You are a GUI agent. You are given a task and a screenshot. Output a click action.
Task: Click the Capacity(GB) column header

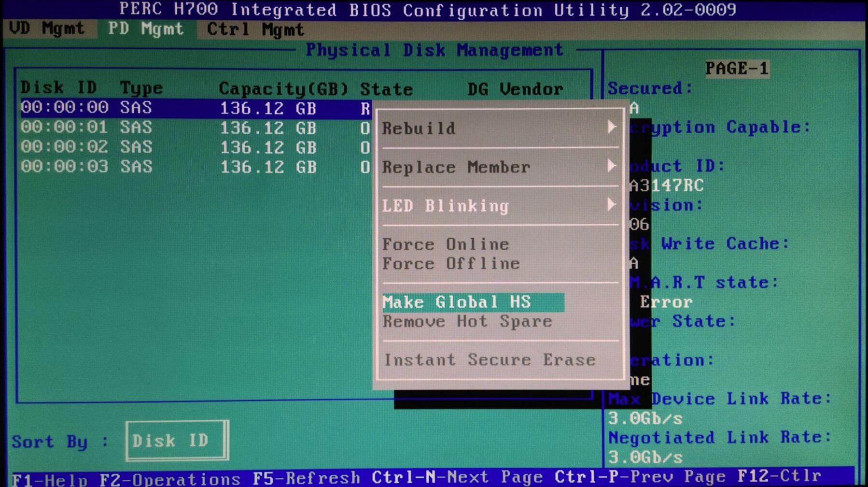click(x=283, y=89)
